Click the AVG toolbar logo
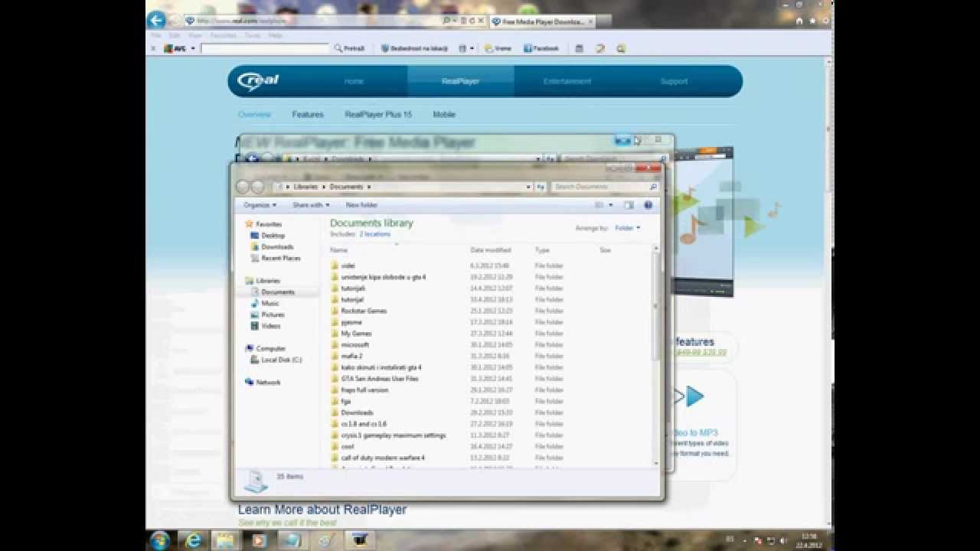This screenshot has height=551, width=980. 176,48
